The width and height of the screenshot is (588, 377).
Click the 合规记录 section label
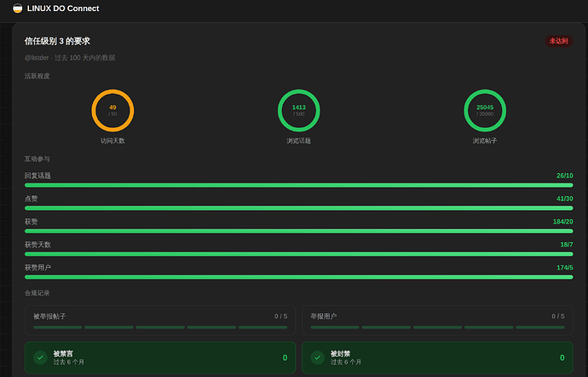pos(37,293)
